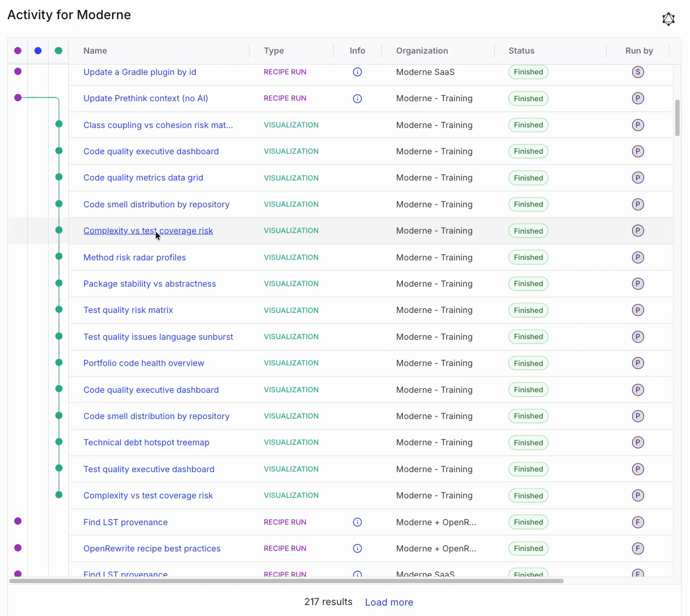Click the Type column header
The height and width of the screenshot is (616, 690).
tap(274, 50)
